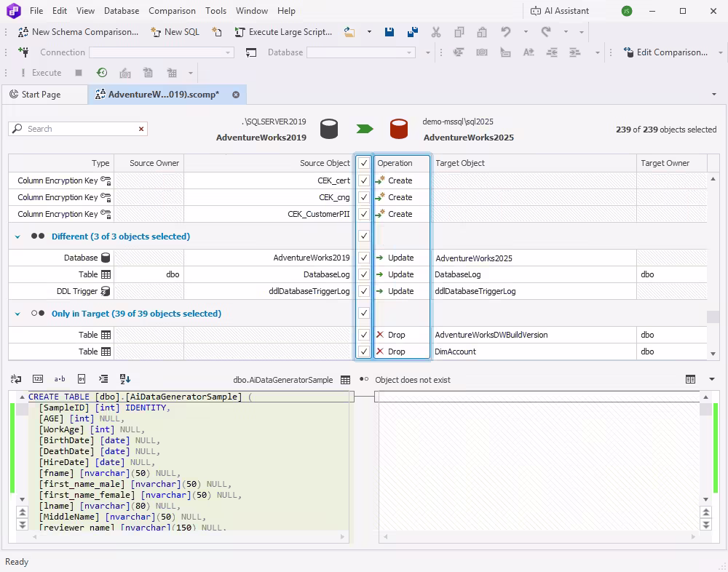728x572 pixels.
Task: Collapse the Only in Target group
Action: tap(17, 314)
